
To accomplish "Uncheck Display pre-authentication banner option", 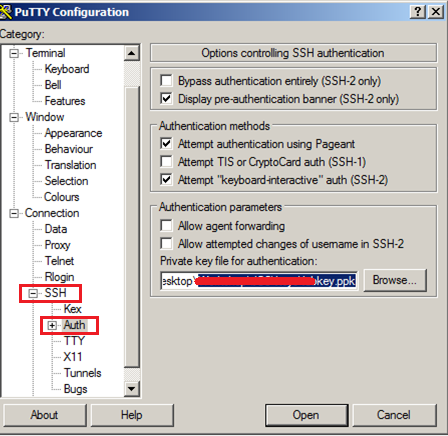I will [x=166, y=99].
